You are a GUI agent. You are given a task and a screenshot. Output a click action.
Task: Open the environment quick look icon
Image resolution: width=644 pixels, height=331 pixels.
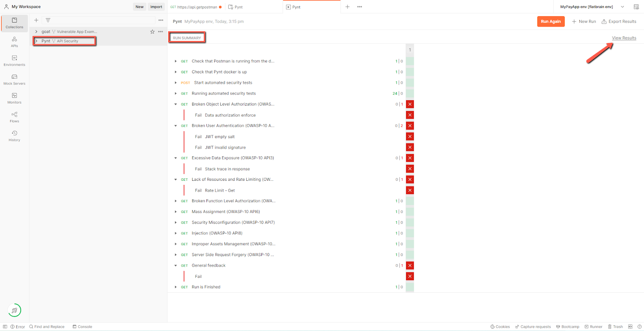pos(636,7)
